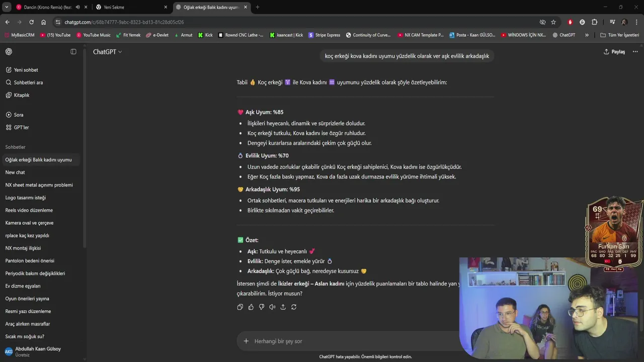Open Chrome three-dots menu
Viewport: 644px width, 362px height.
[636, 22]
